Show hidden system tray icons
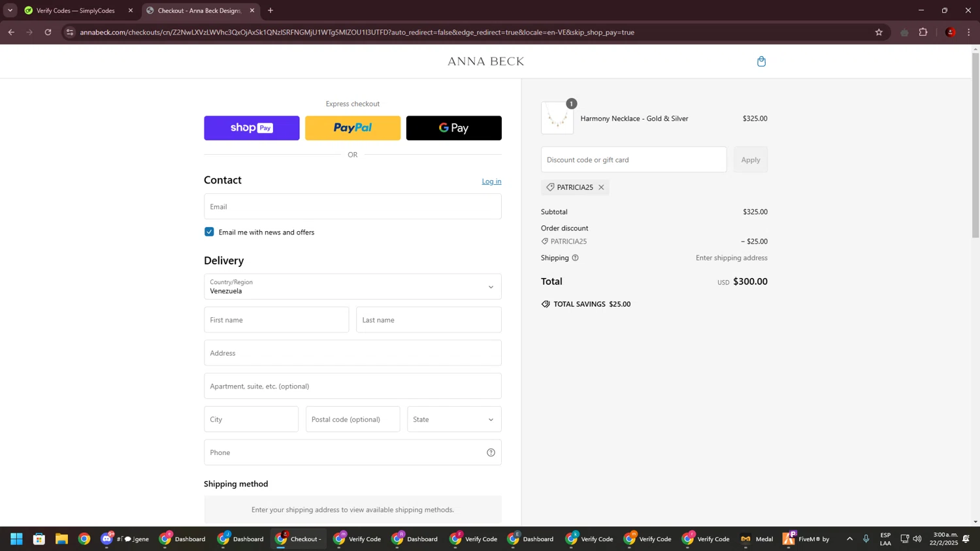The width and height of the screenshot is (980, 551). tap(849, 539)
